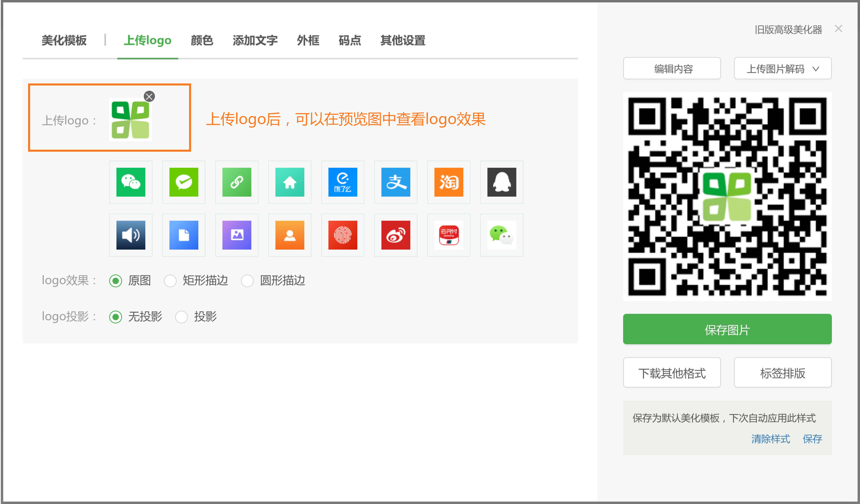Choose the Weibo logo icon
Image resolution: width=860 pixels, height=504 pixels.
(396, 235)
